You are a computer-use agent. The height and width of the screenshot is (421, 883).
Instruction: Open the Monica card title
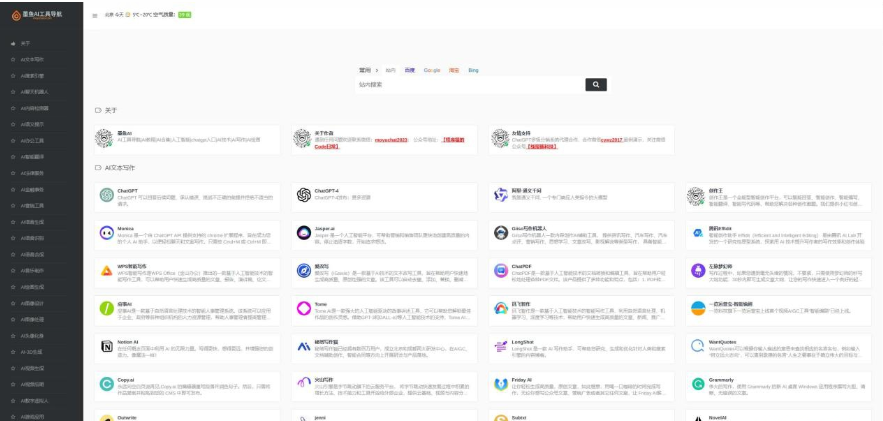click(126, 229)
